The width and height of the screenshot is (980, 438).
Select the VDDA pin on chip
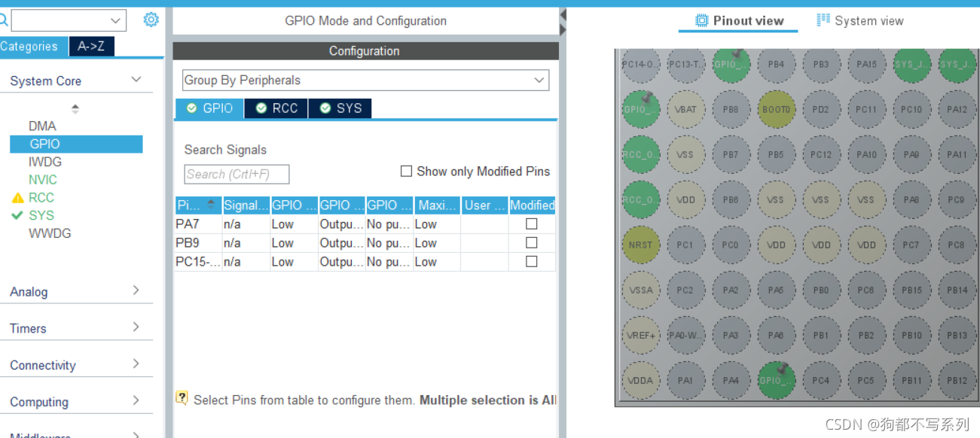640,380
